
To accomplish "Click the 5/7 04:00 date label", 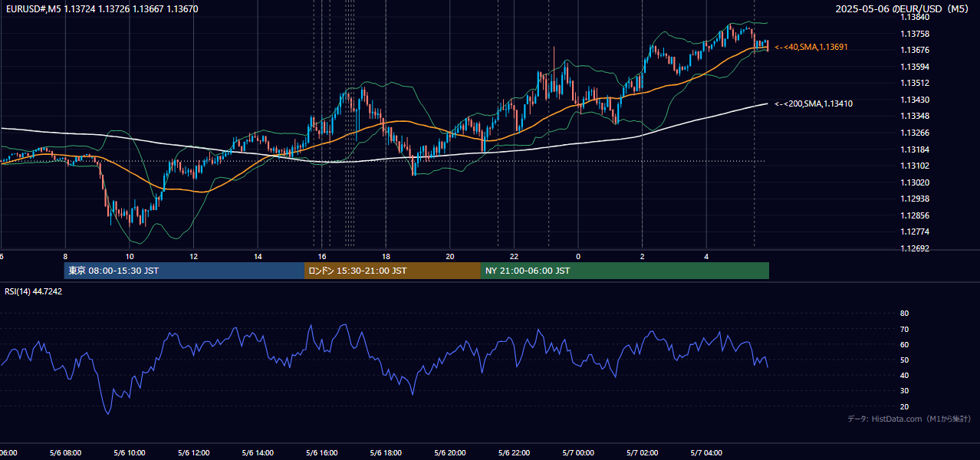I will click(706, 453).
